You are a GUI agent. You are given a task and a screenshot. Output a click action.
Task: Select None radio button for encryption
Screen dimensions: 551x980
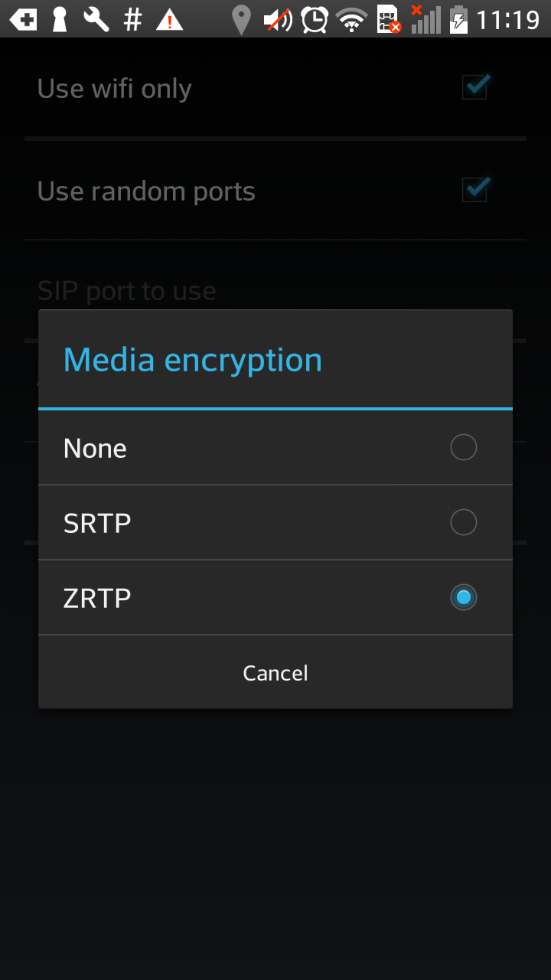(x=463, y=447)
